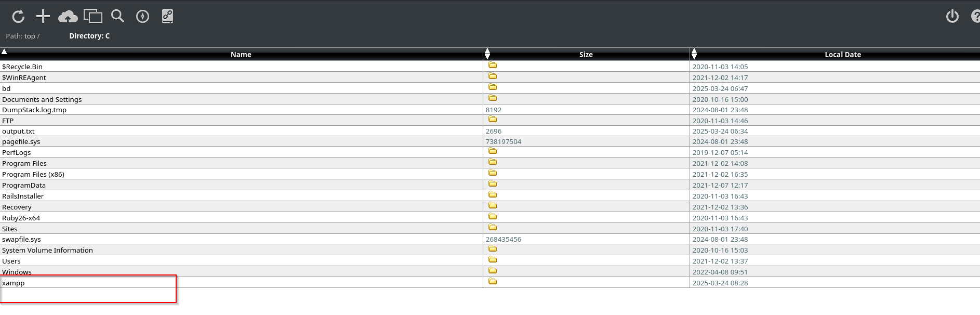The height and width of the screenshot is (315, 980).
Task: Click the folder icon in the ProgramData row
Action: [x=493, y=184]
